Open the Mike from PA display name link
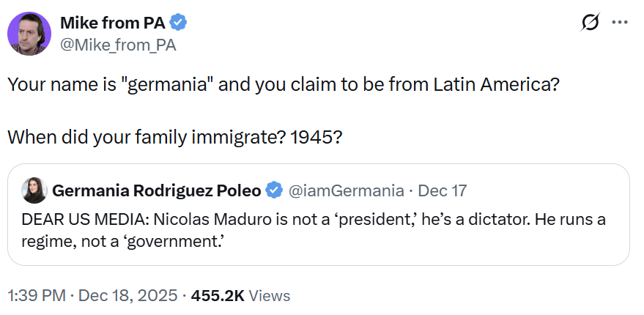644x315 pixels. [112, 23]
